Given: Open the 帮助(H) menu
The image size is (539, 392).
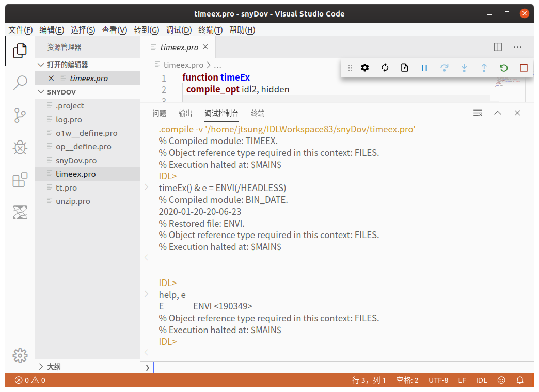Looking at the screenshot, I should pyautogui.click(x=242, y=30).
